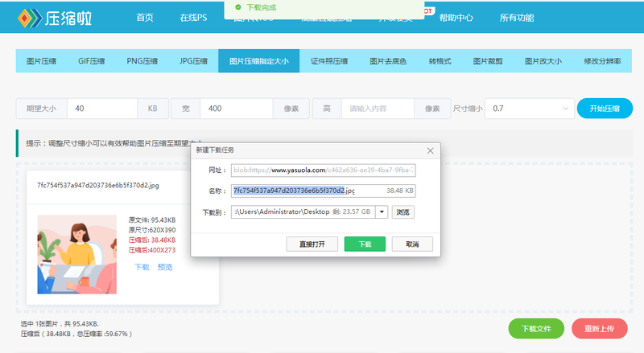The image size is (644, 353).
Task: Switch to the GIF压缩 tab
Action: click(x=91, y=61)
